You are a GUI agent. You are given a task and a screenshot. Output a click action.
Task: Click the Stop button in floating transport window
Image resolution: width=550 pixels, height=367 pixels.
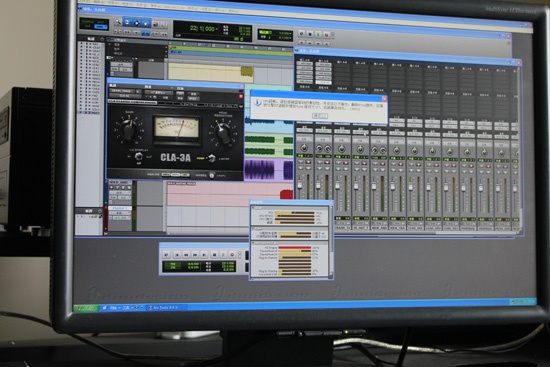[x=214, y=255]
